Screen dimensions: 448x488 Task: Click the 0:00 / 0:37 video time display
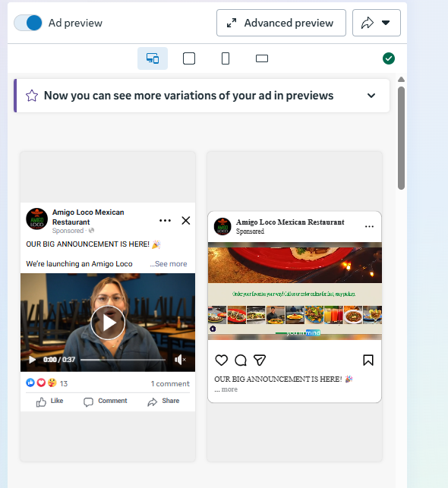[x=59, y=360]
